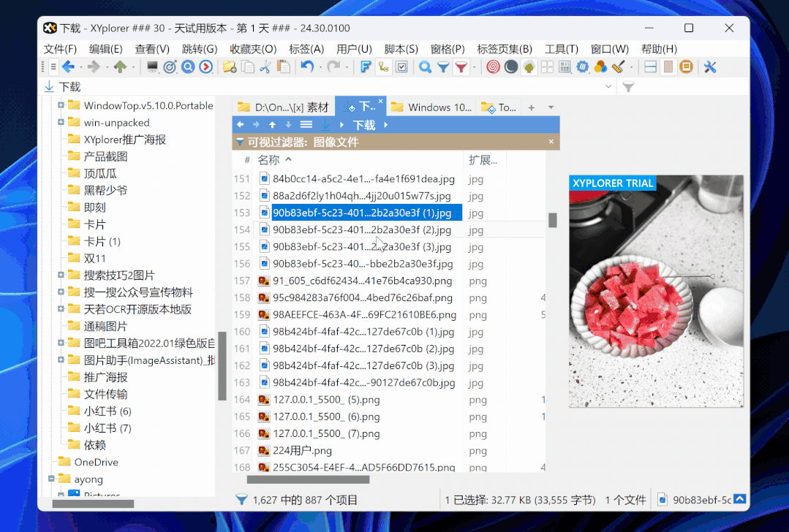Close the active 下.. tab
The width and height of the screenshot is (789, 532).
tap(380, 101)
